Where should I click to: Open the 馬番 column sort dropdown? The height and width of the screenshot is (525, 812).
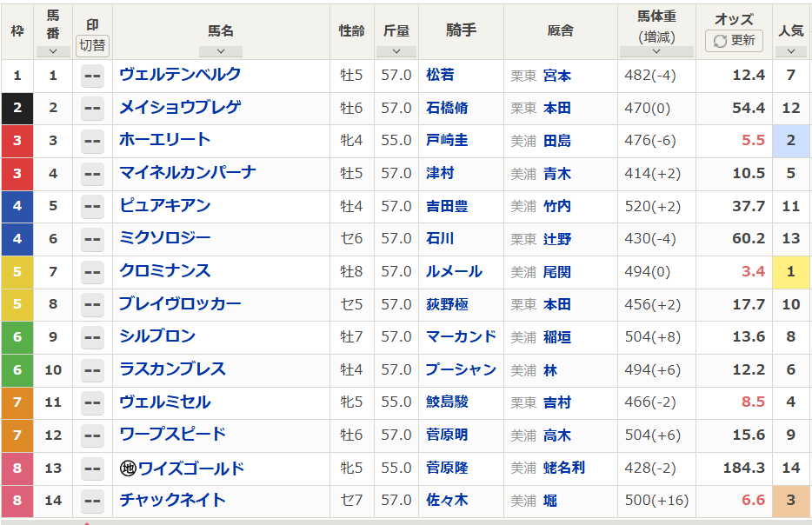(52, 50)
